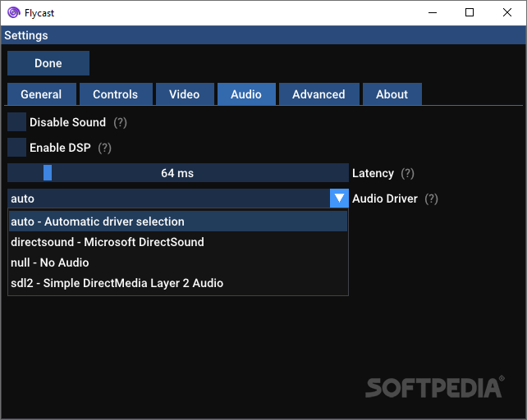Minimize the Flycast window
527x420 pixels.
point(433,13)
